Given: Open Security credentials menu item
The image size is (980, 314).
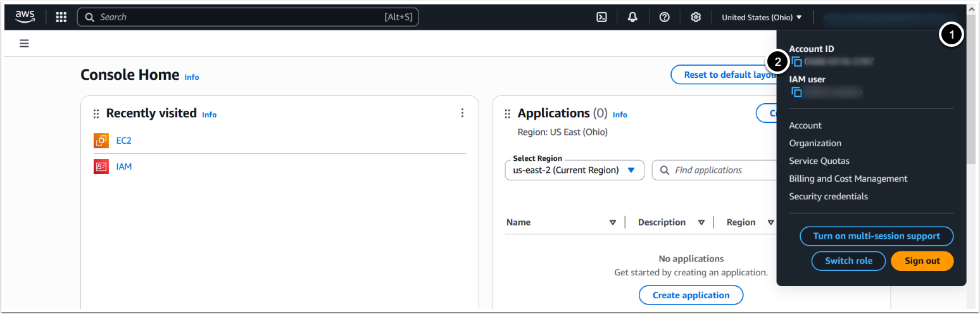Looking at the screenshot, I should coord(828,196).
